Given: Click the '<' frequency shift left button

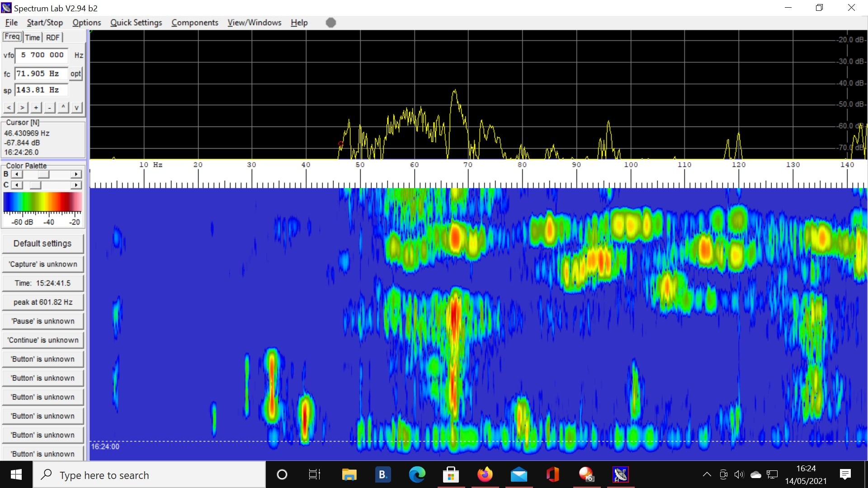Looking at the screenshot, I should point(9,108).
